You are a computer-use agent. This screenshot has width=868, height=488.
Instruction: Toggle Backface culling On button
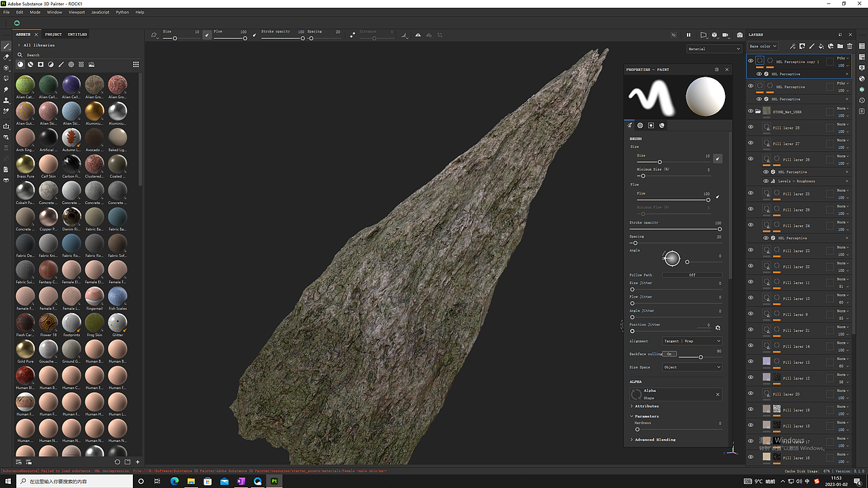[x=669, y=354]
